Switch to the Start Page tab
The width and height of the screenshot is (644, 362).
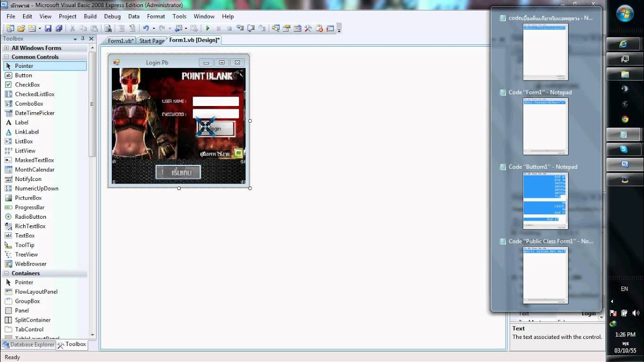click(152, 41)
